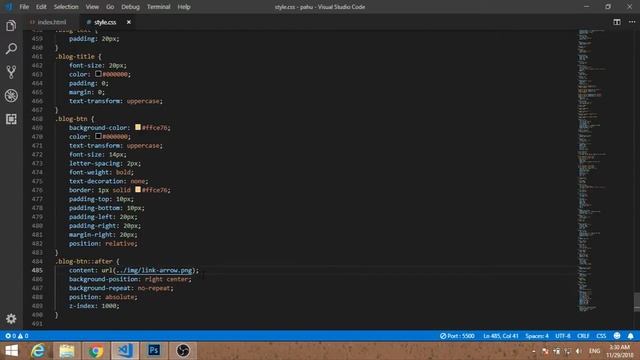Image resolution: width=640 pixels, height=360 pixels.
Task: Click the errors and warnings status indicator
Action: (x=17, y=336)
